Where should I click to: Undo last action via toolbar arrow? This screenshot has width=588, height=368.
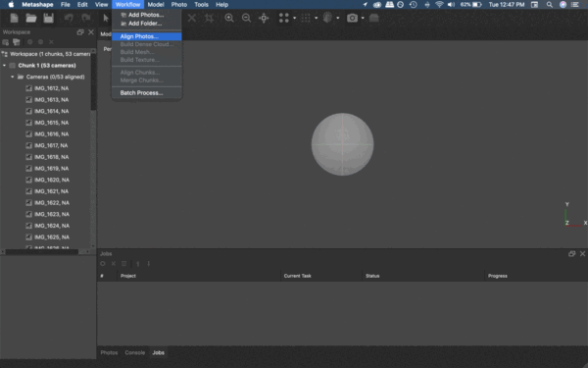[x=69, y=18]
